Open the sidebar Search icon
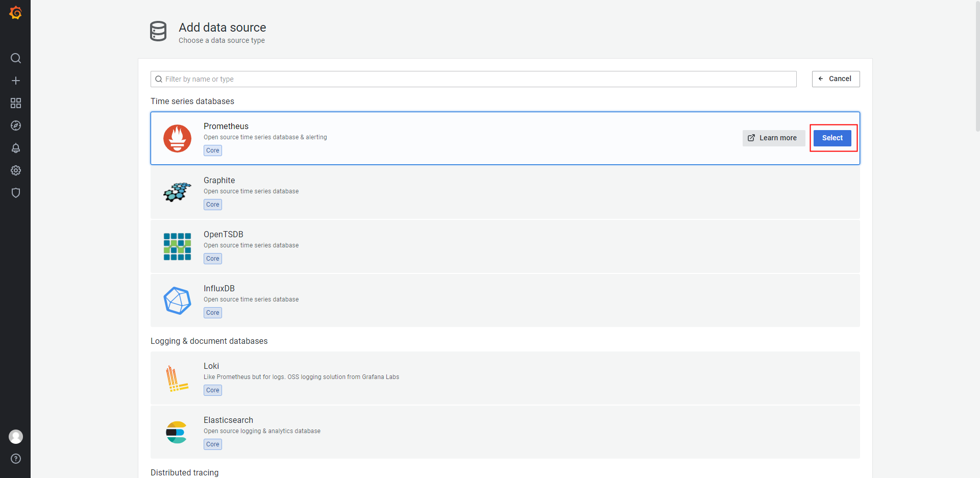This screenshot has width=980, height=478. point(16,58)
